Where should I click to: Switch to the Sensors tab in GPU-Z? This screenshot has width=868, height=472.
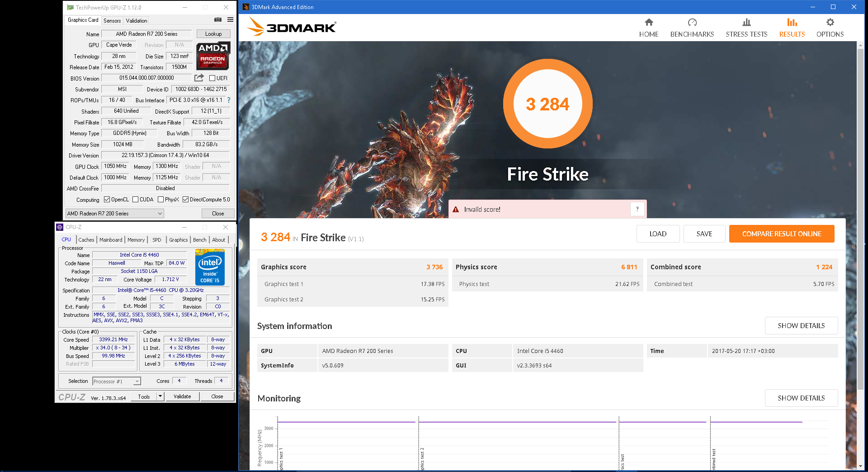click(x=112, y=21)
